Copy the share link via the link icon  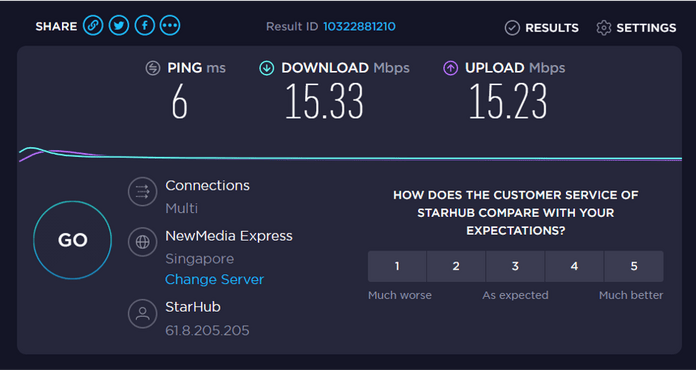[x=93, y=26]
